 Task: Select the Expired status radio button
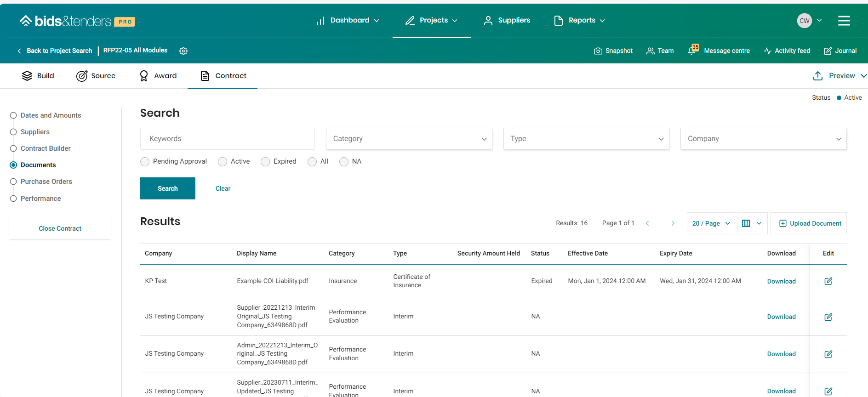click(265, 162)
